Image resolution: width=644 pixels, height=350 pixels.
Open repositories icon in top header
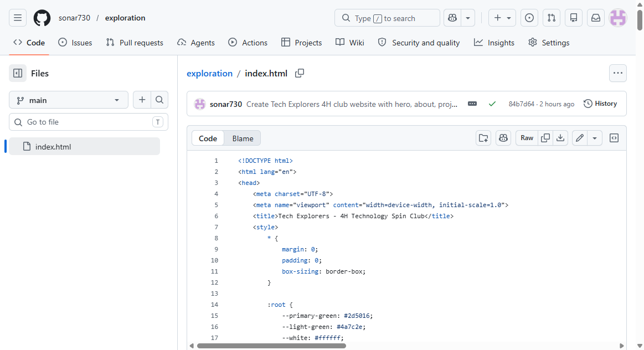point(574,18)
